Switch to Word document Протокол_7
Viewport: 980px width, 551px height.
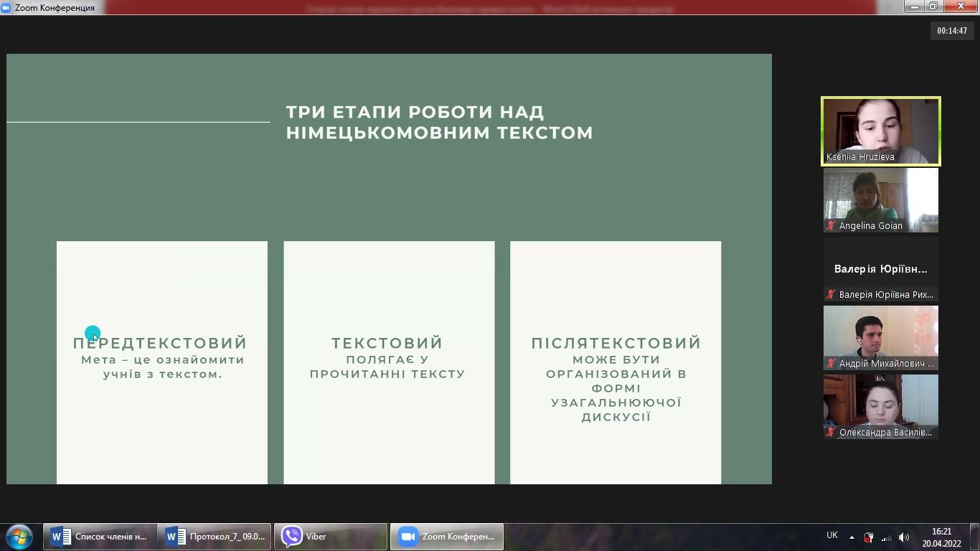(215, 537)
